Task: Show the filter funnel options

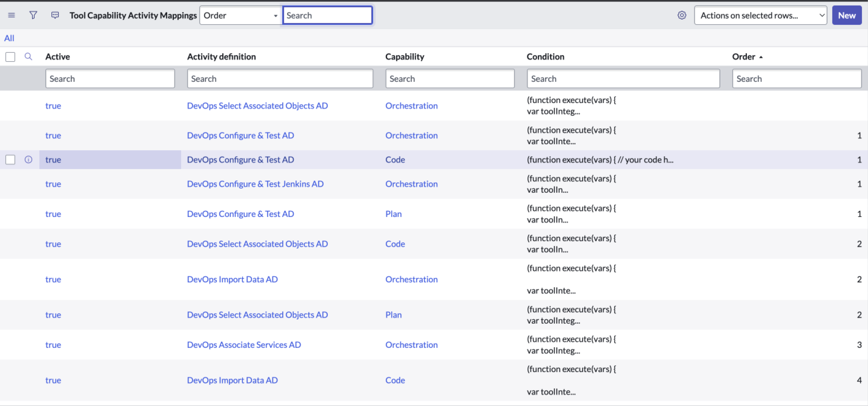Action: click(x=33, y=15)
